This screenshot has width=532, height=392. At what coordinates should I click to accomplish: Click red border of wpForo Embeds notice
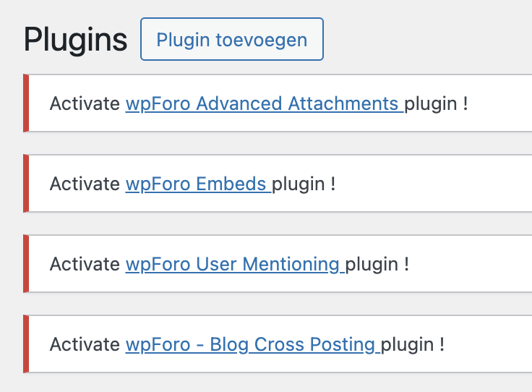point(26,184)
